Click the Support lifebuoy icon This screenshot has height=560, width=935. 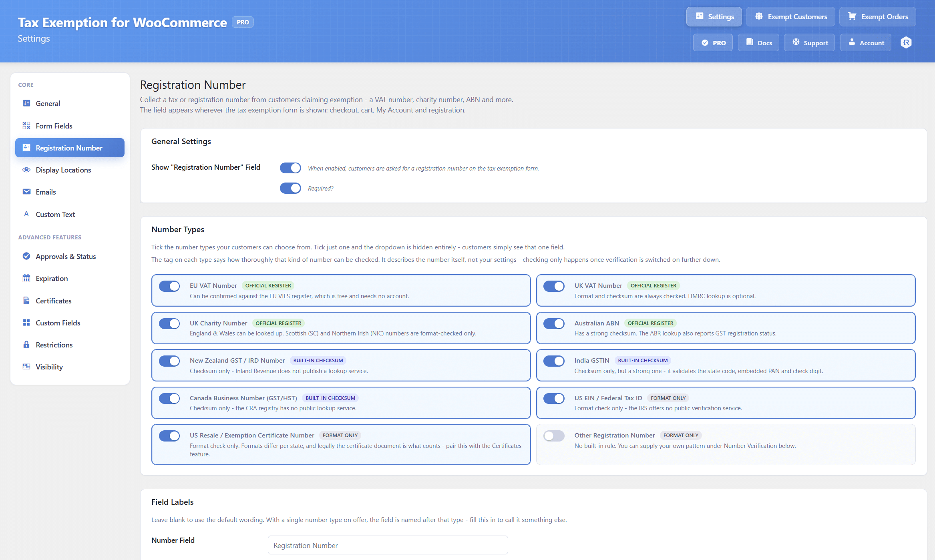[x=796, y=42]
